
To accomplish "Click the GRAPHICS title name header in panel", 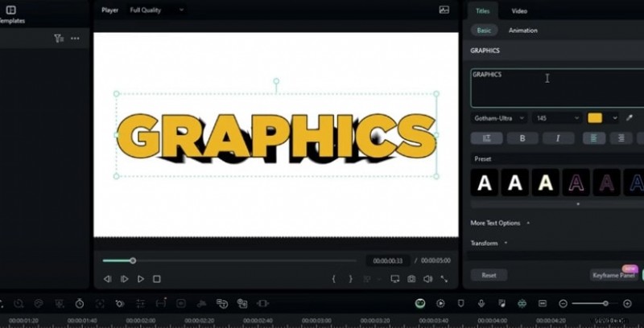I will coord(485,51).
